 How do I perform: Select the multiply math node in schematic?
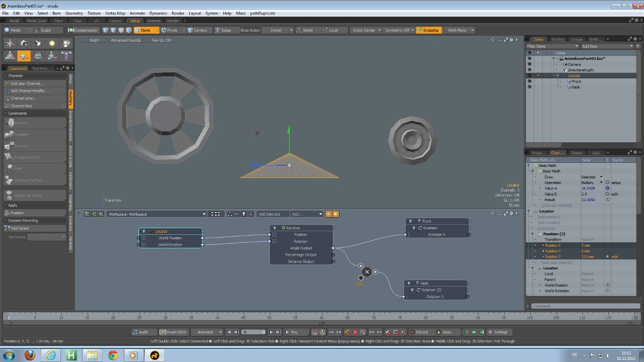367,272
